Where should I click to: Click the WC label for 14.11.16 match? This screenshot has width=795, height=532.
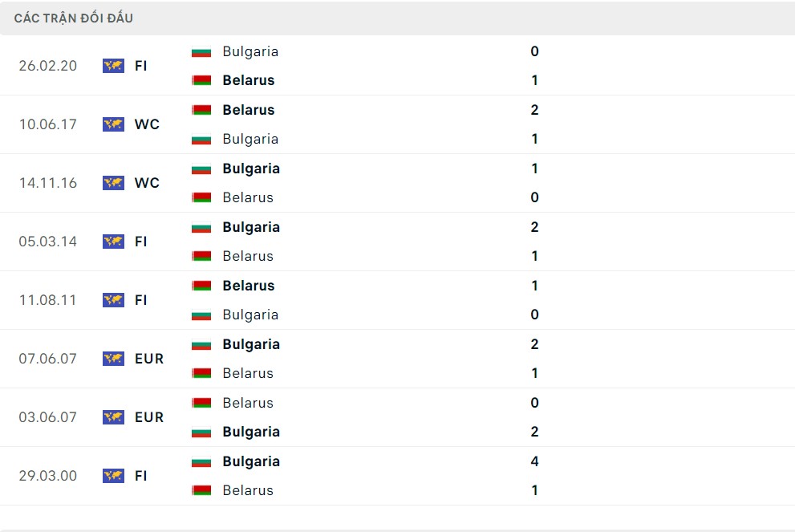(147, 183)
